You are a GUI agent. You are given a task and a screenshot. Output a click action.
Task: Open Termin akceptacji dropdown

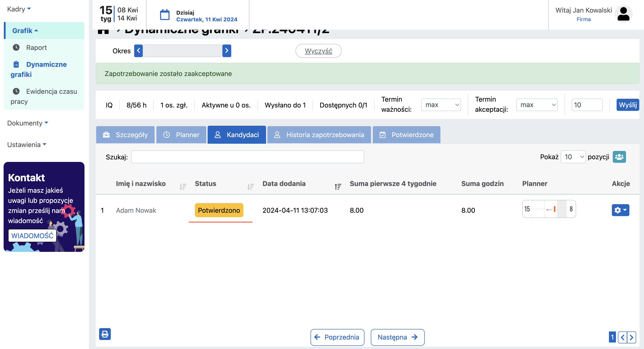pos(537,105)
